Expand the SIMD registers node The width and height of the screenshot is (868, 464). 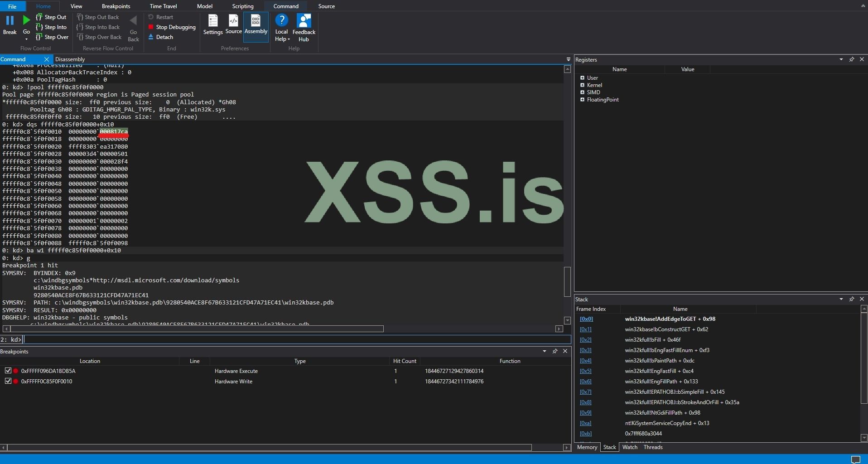582,92
